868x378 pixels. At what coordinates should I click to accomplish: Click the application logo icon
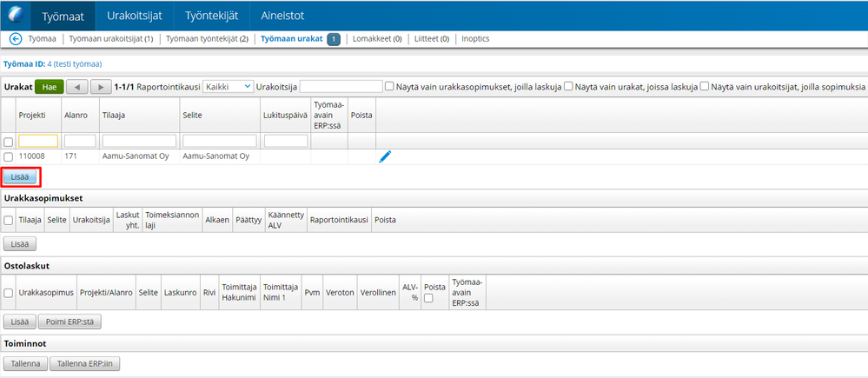pos(16,15)
